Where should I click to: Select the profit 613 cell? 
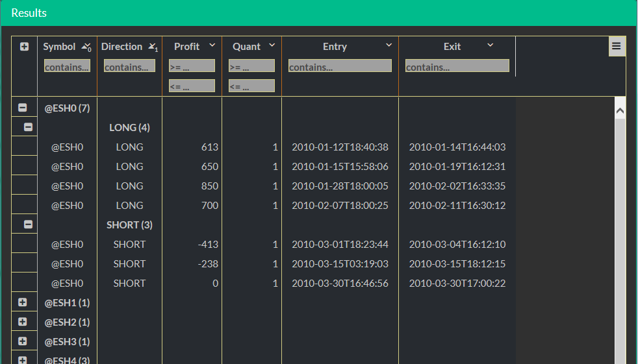pos(192,147)
